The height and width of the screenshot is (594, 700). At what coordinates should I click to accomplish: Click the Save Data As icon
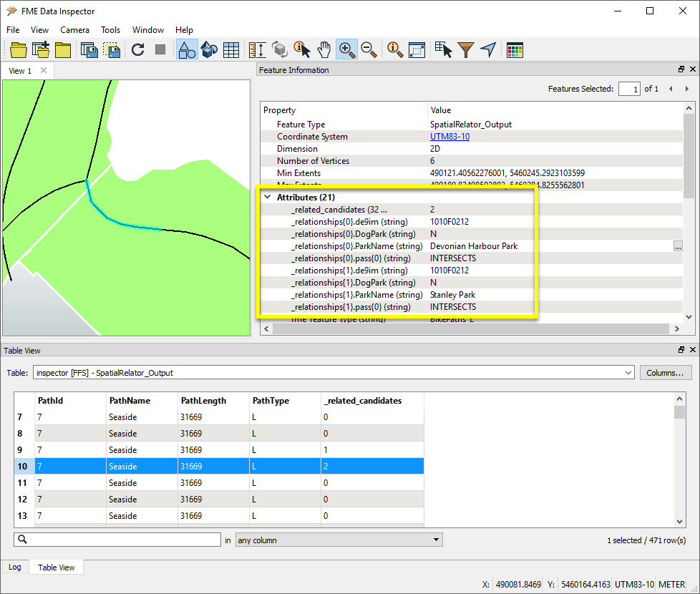point(89,50)
